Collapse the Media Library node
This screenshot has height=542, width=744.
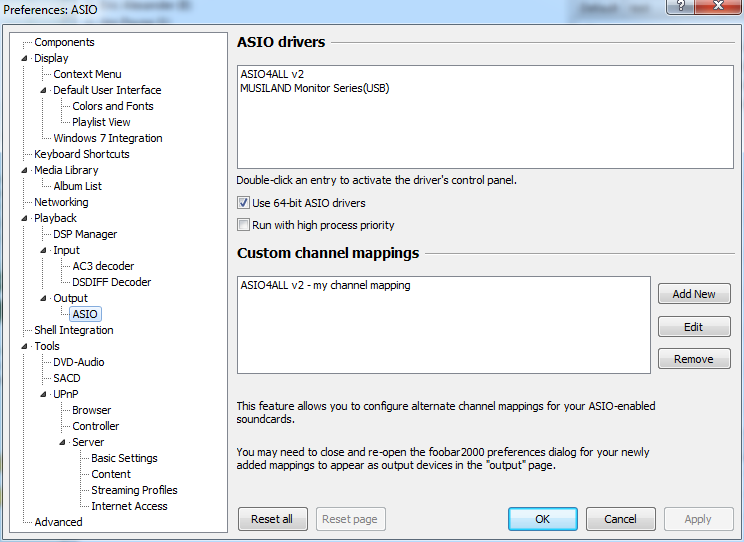tap(24, 170)
